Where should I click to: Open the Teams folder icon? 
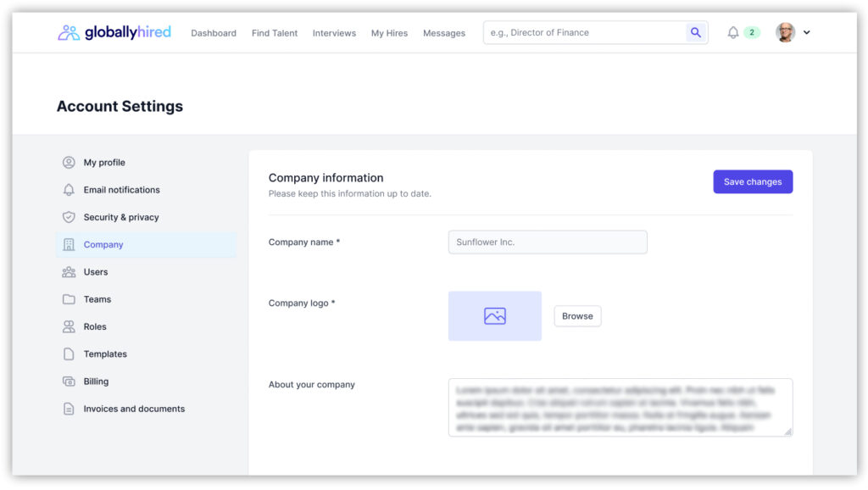point(69,299)
